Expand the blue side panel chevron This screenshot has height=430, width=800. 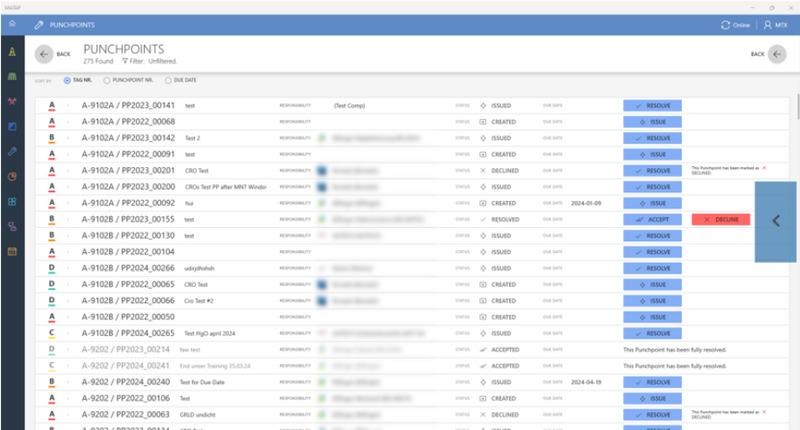coord(776,222)
